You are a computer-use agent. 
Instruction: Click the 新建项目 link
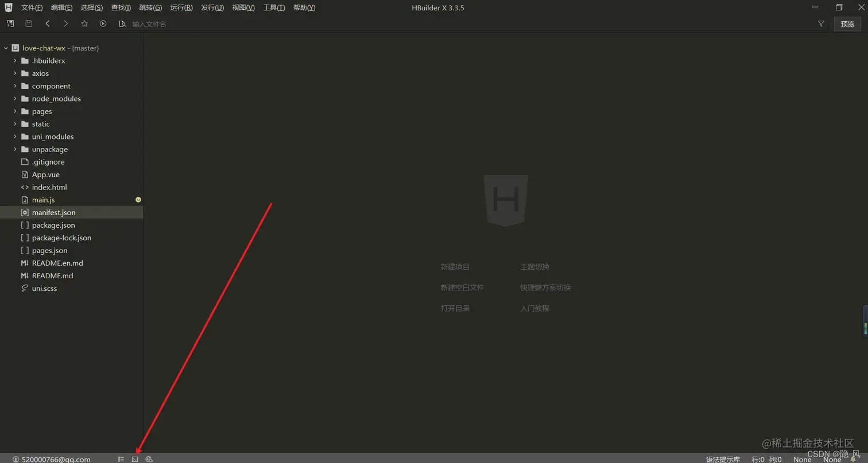point(455,267)
